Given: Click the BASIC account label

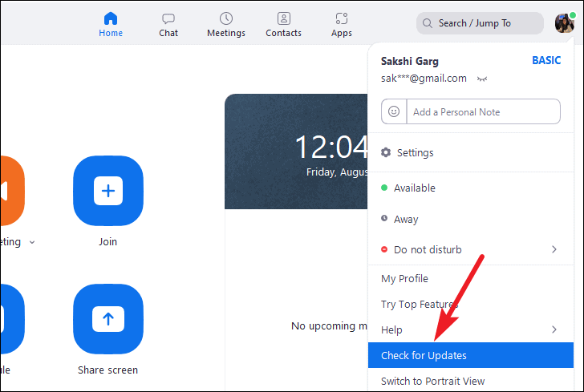Looking at the screenshot, I should [x=546, y=60].
